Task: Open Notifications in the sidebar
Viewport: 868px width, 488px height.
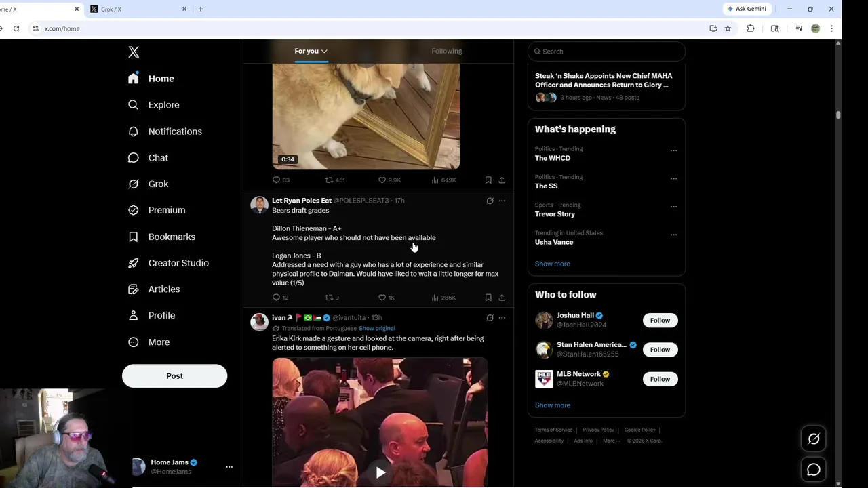Action: (x=165, y=131)
